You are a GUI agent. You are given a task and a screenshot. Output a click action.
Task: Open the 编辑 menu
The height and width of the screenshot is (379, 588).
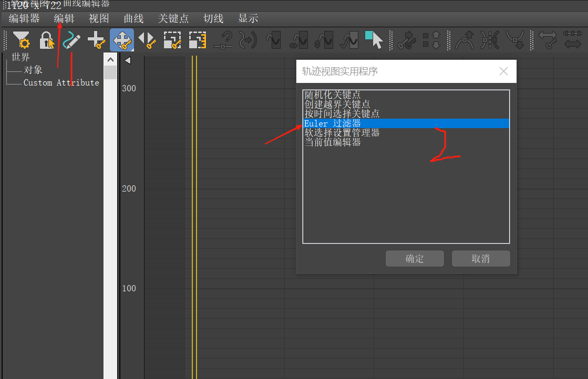point(64,18)
